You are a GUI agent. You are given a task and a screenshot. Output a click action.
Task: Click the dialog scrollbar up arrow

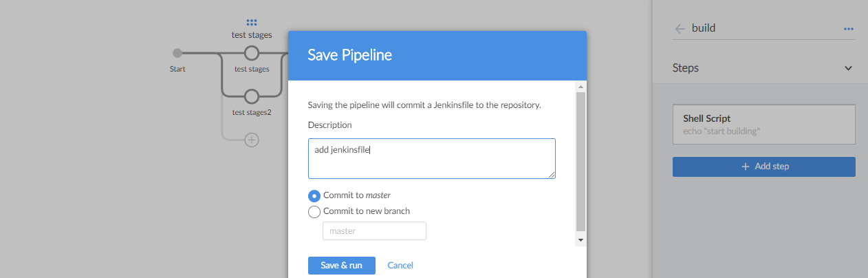[581, 87]
